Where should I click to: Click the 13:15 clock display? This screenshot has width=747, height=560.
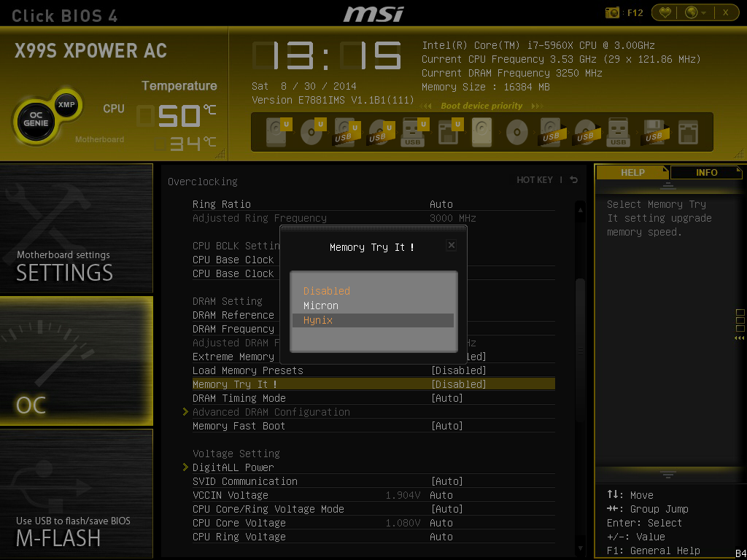[327, 56]
